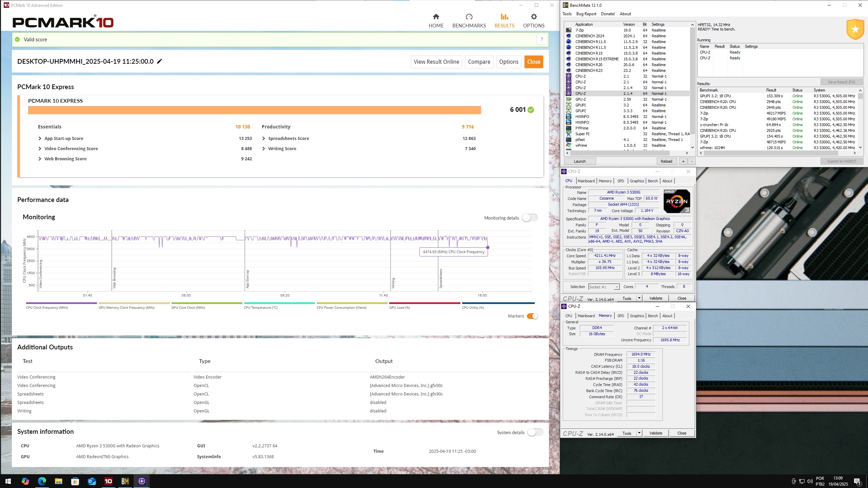Image resolution: width=868 pixels, height=488 pixels.
Task: Click View Result Online button
Action: 436,62
